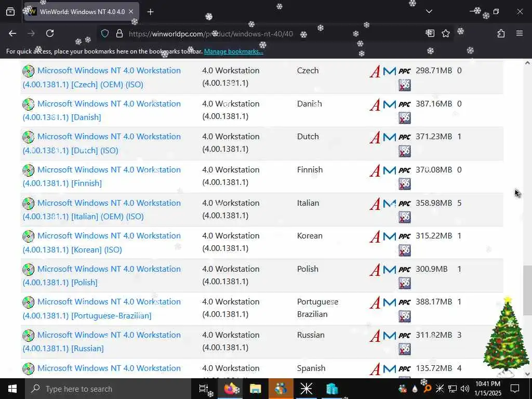The image size is (532, 399).
Task: Open the Firefox View icon
Action: [10, 11]
